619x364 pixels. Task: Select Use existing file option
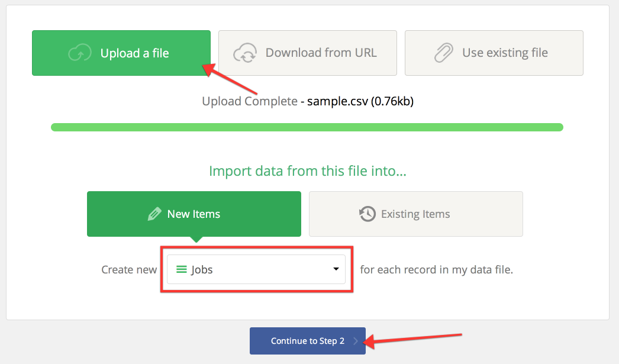[x=494, y=53]
